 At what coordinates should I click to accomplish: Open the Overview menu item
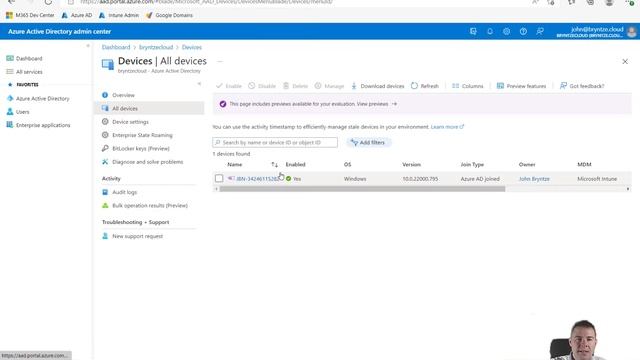123,95
